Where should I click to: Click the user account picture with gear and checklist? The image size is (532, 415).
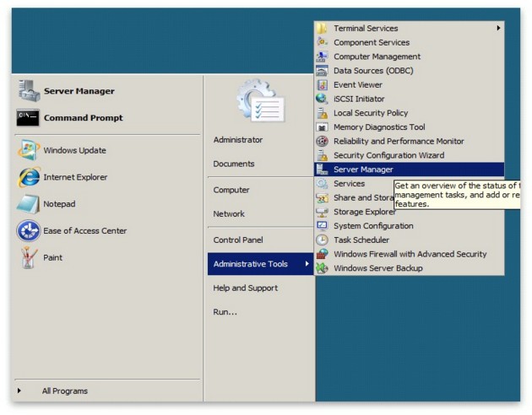[261, 100]
